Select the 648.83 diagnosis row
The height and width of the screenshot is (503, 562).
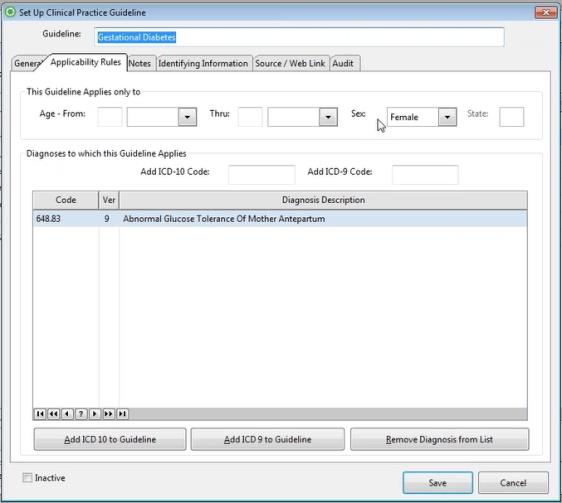280,219
